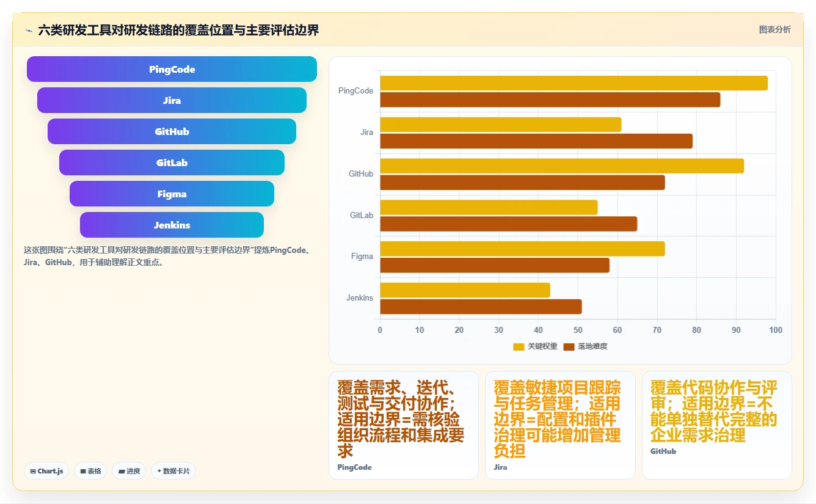Click the GitHub caption under third card
This screenshot has height=504, width=816.
click(x=663, y=451)
